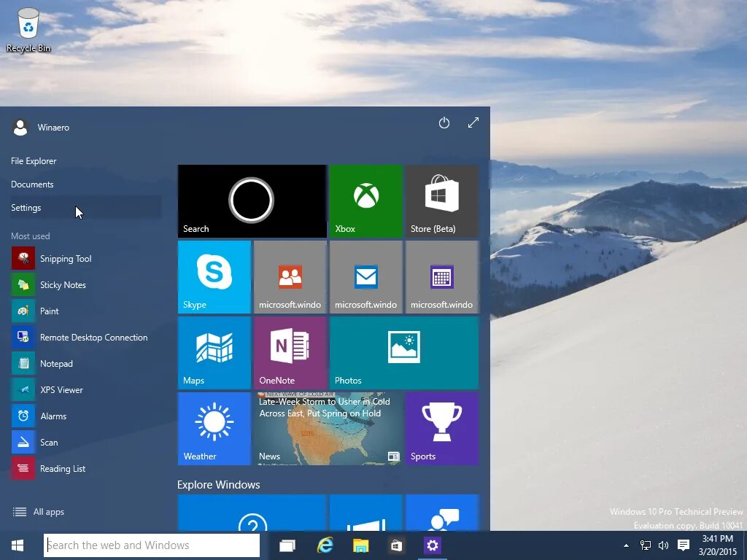Open the Mail tile with envelope icon
The width and height of the screenshot is (747, 560).
pos(366,277)
